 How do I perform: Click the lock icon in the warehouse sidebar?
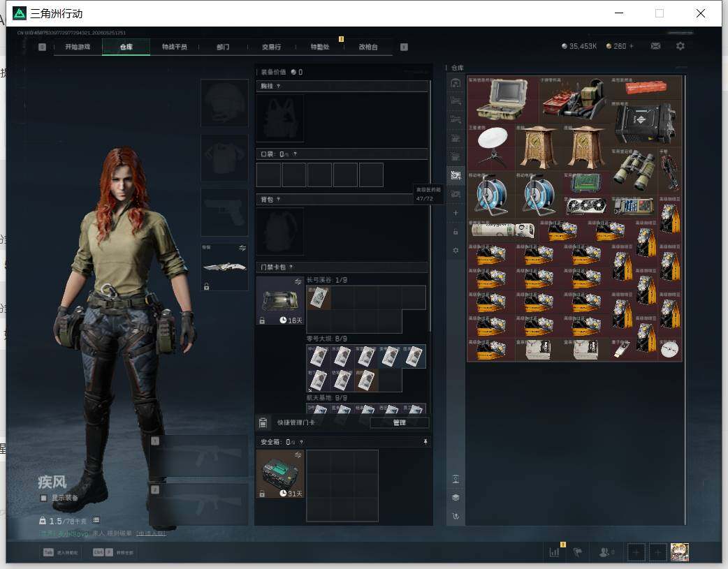pos(456,232)
